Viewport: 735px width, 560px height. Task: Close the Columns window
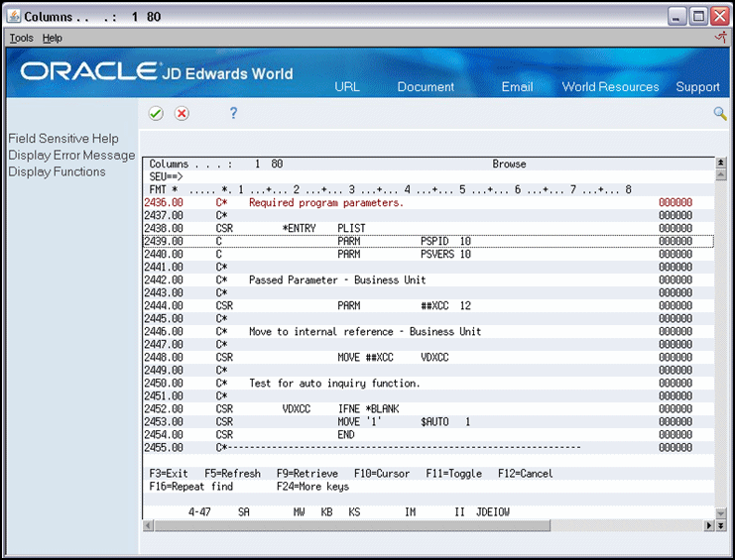[x=719, y=17]
